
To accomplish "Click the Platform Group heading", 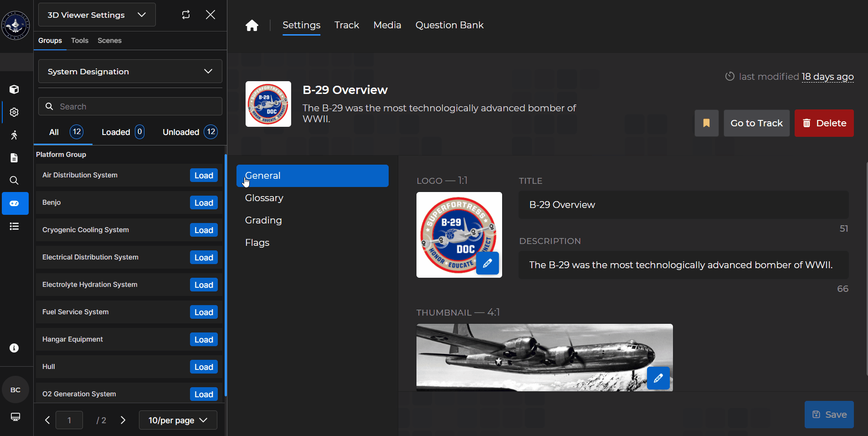I will point(61,155).
